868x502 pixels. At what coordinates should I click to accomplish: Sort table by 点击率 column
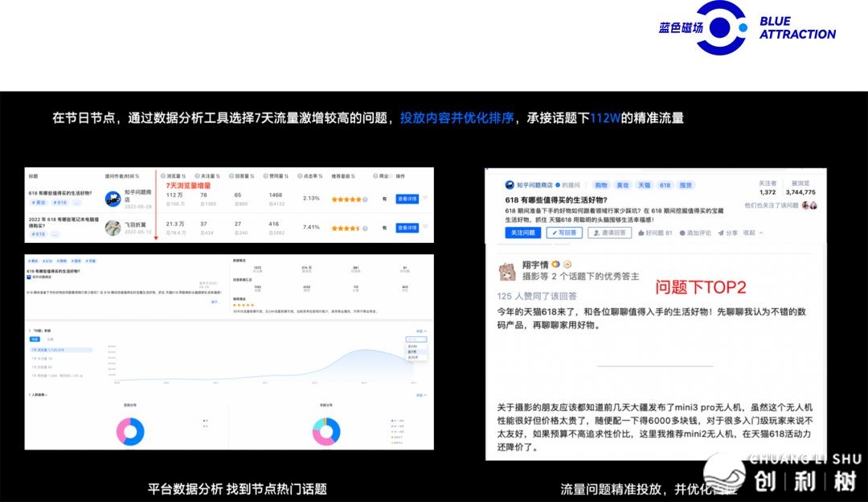click(310, 176)
